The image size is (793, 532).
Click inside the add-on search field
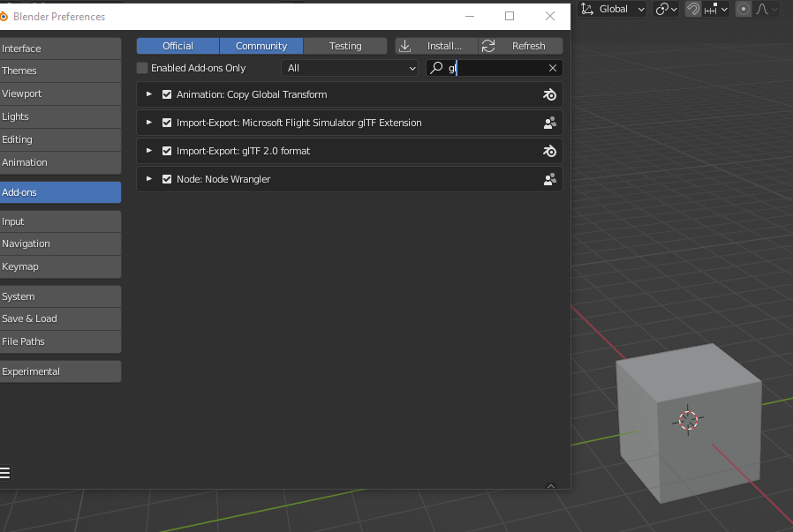tap(495, 68)
